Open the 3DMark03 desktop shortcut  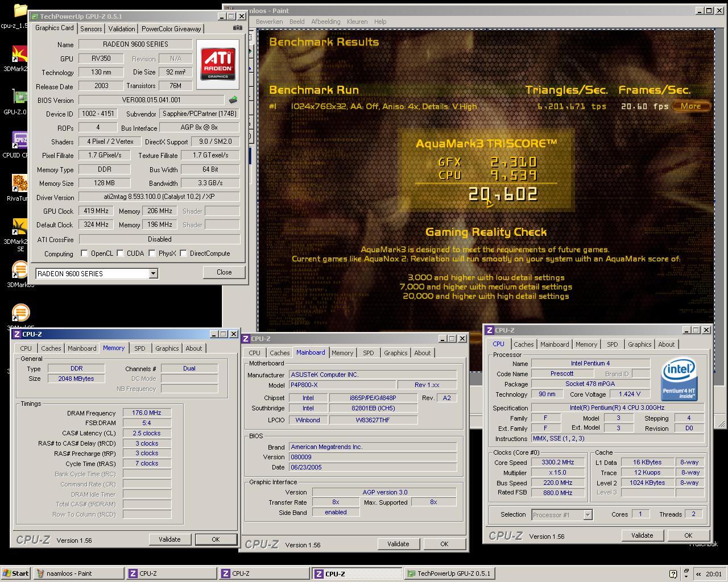coord(20,269)
